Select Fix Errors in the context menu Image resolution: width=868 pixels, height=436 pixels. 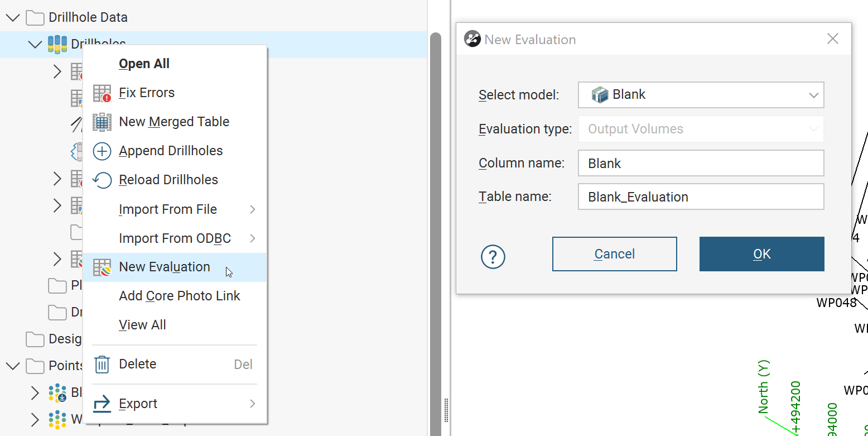(175, 93)
